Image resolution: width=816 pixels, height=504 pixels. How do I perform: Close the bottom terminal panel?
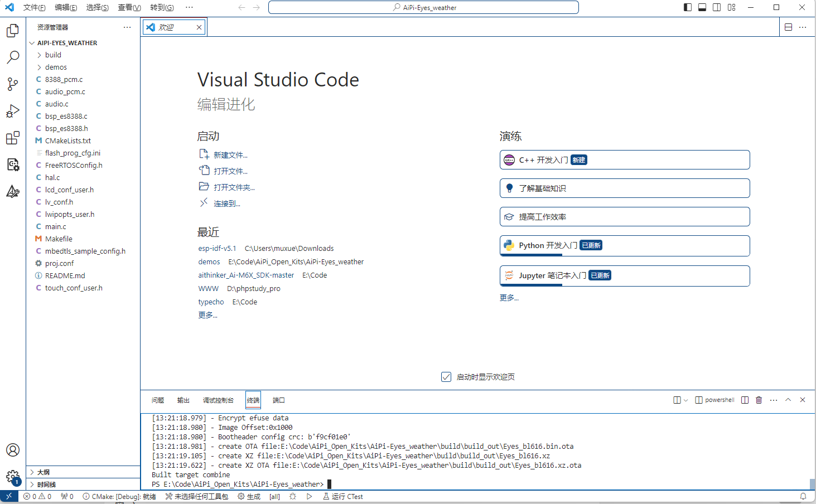coord(803,400)
